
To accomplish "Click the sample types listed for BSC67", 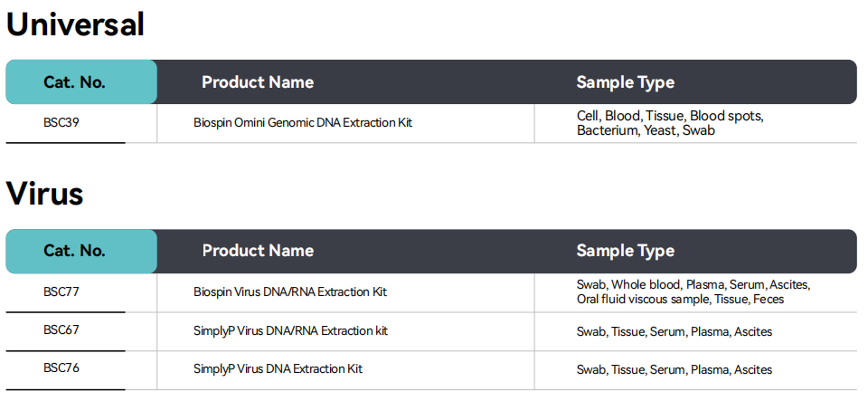I will coord(674,331).
